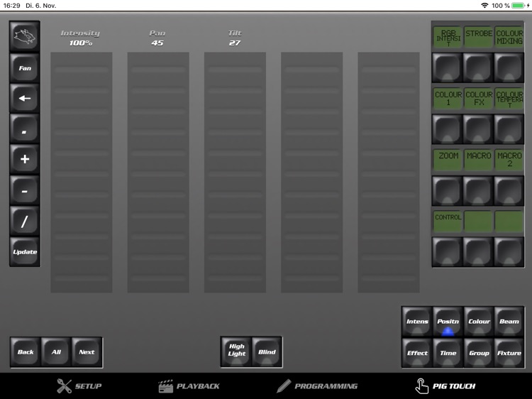Open the Setup tab
The height and width of the screenshot is (399, 532).
click(79, 386)
